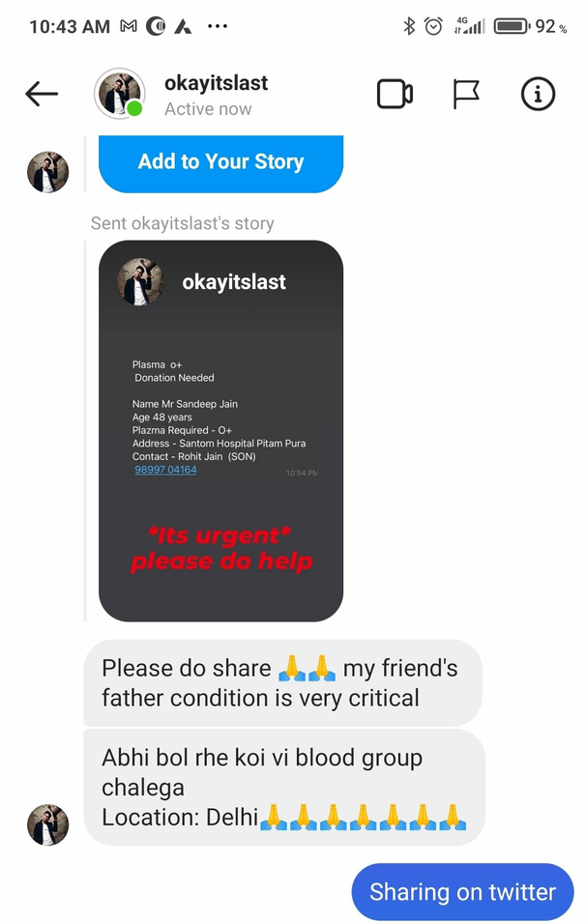Tap sender avatar beside Delhi message

click(x=47, y=824)
